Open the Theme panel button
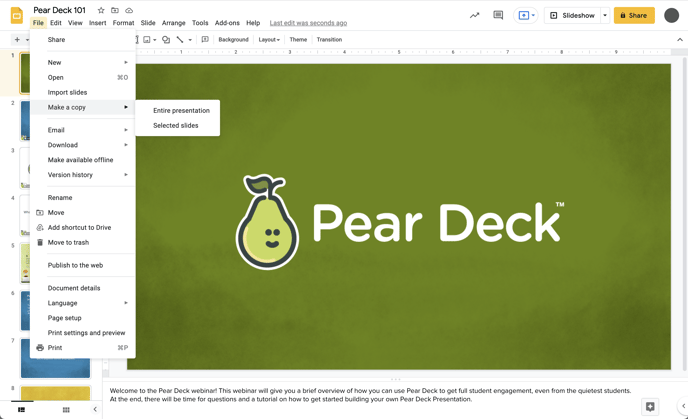Screen dimensions: 688x419 click(x=298, y=39)
